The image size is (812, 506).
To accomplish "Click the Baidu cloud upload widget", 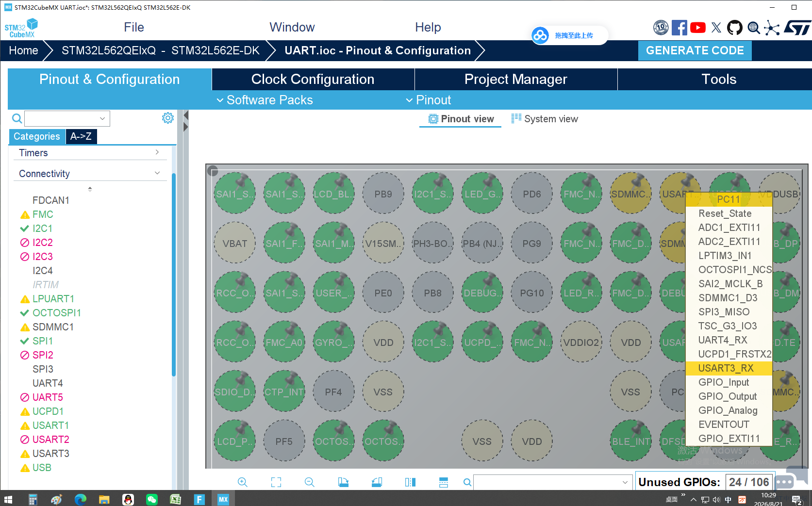I will point(569,35).
